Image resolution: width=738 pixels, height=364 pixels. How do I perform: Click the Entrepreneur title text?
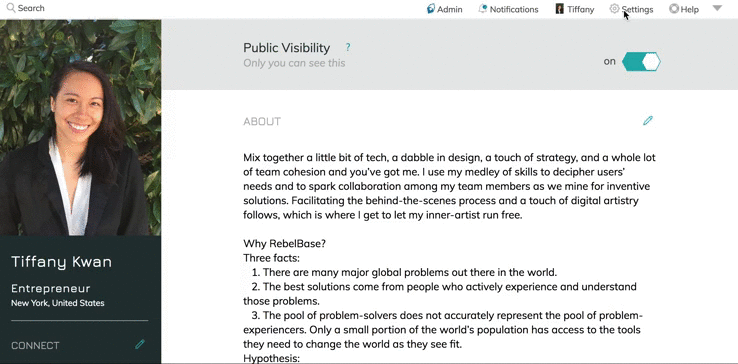(50, 288)
